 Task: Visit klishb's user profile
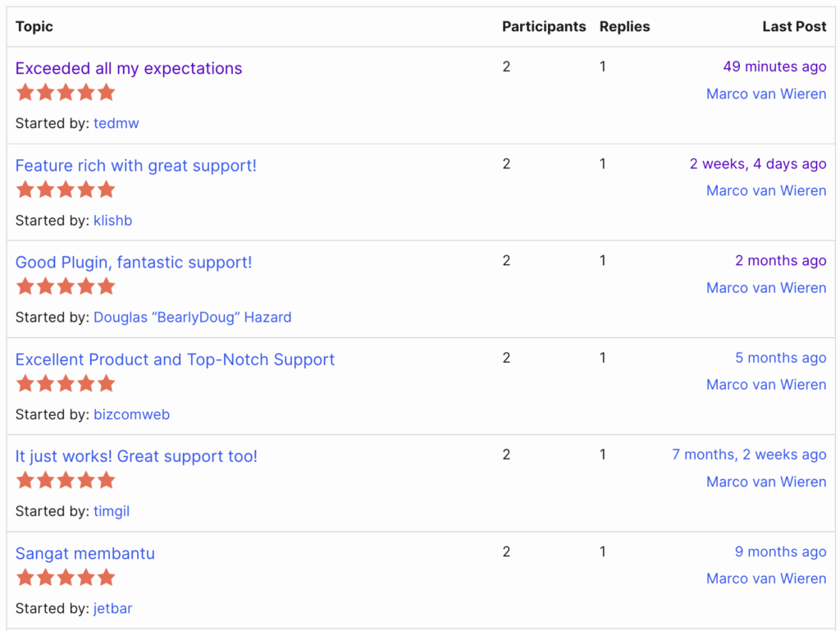tap(112, 220)
